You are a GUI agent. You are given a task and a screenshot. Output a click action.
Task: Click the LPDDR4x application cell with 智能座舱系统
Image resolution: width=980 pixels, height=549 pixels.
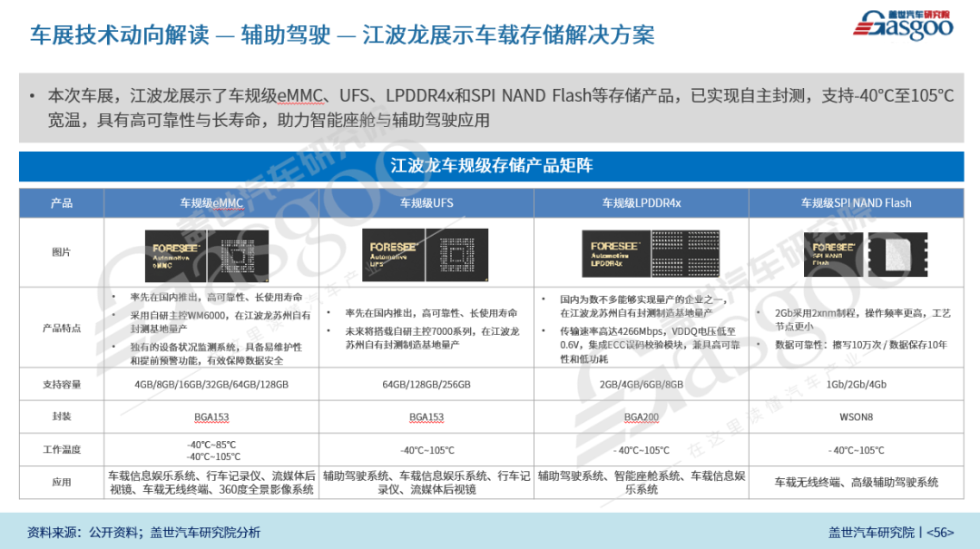click(642, 483)
